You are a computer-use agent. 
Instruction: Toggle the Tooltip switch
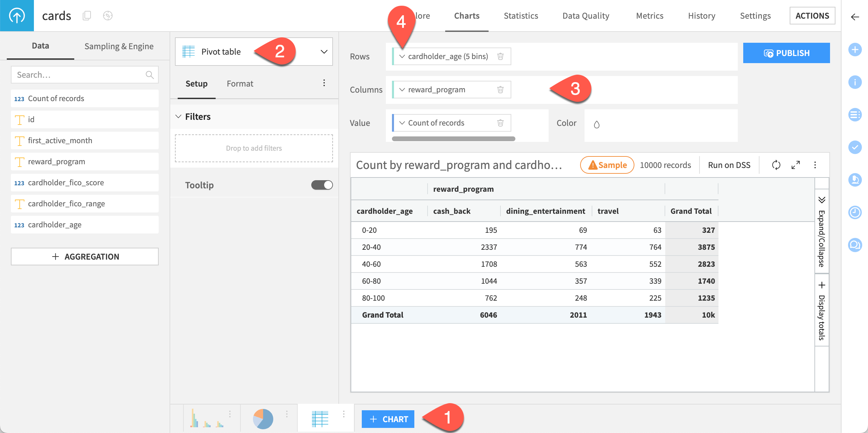(322, 185)
